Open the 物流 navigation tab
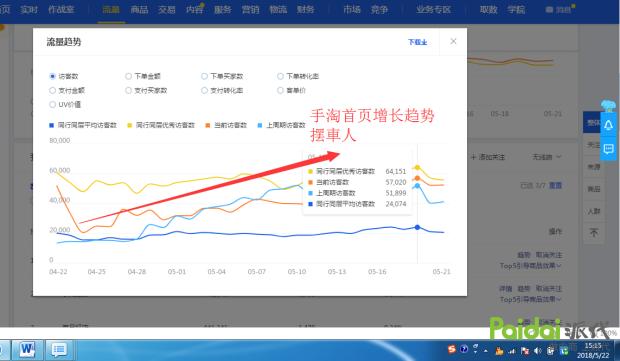The image size is (620, 361). pyautogui.click(x=278, y=9)
